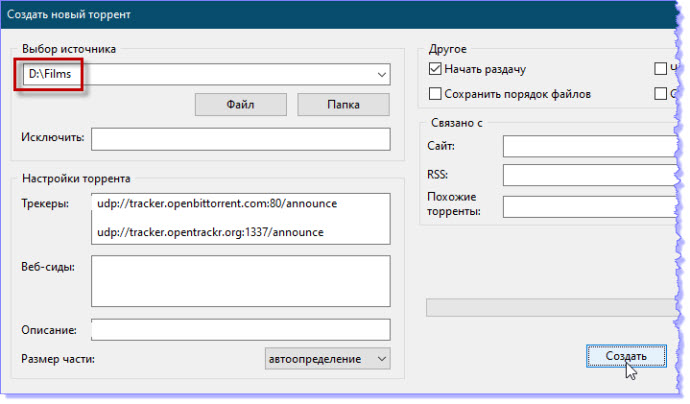
Task: Enable the "Начать раздачу" checkbox
Action: [435, 69]
